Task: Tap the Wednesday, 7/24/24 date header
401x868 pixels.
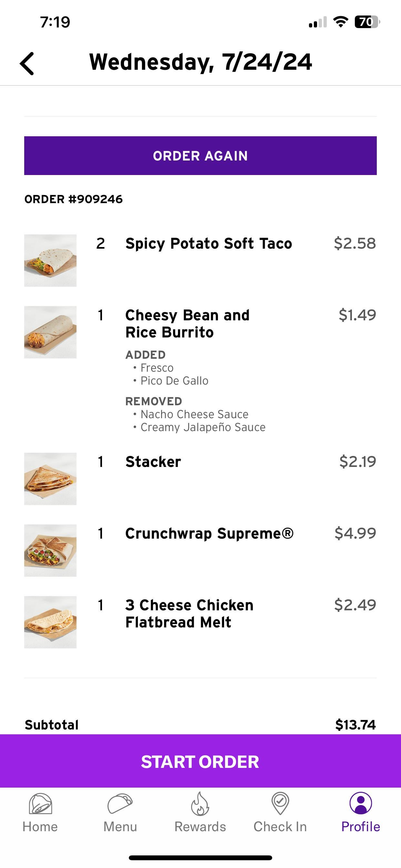Action: click(x=200, y=62)
